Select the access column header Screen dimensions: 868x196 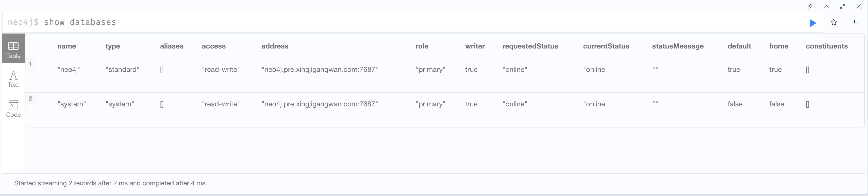[214, 46]
